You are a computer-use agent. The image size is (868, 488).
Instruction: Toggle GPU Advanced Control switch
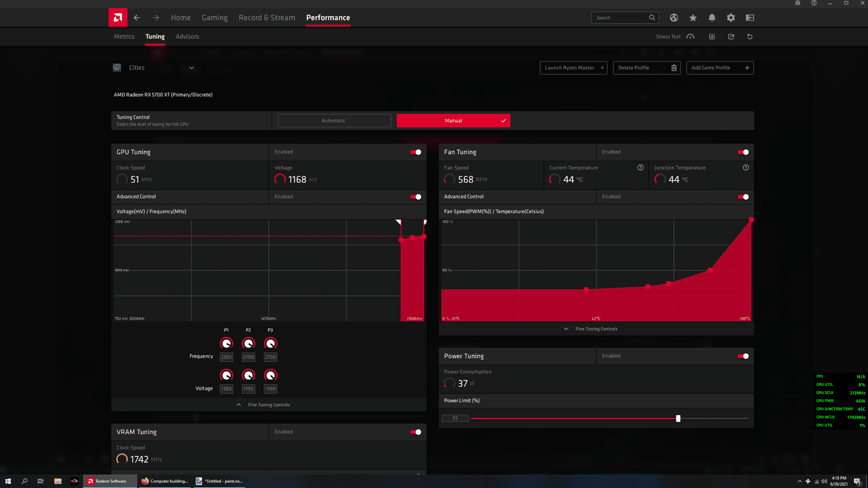click(x=416, y=197)
